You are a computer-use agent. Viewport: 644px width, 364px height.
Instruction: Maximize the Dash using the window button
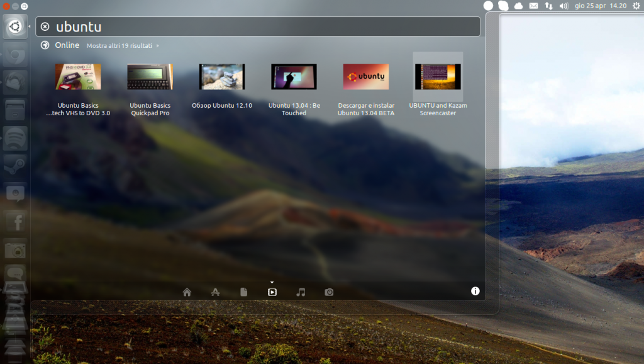click(x=25, y=6)
